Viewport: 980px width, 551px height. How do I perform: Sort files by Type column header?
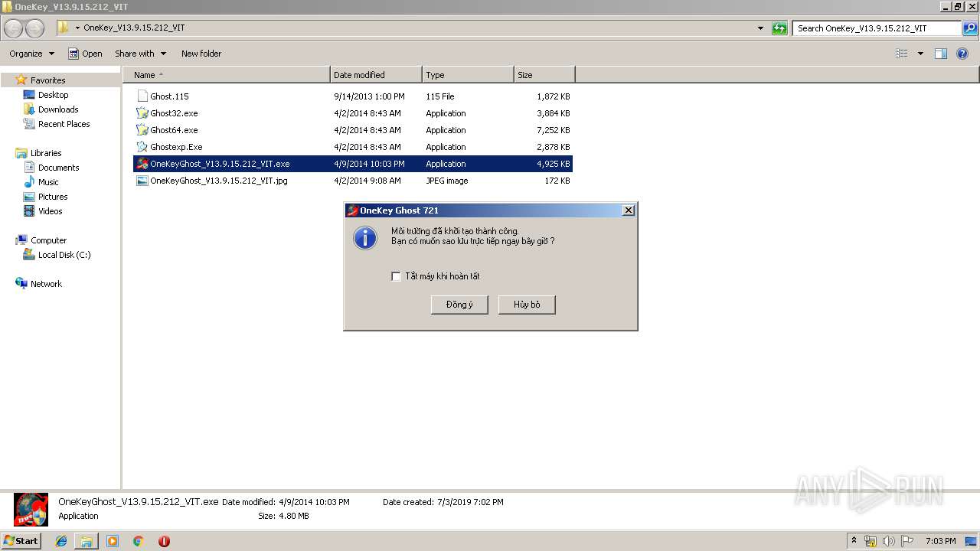[x=468, y=75]
